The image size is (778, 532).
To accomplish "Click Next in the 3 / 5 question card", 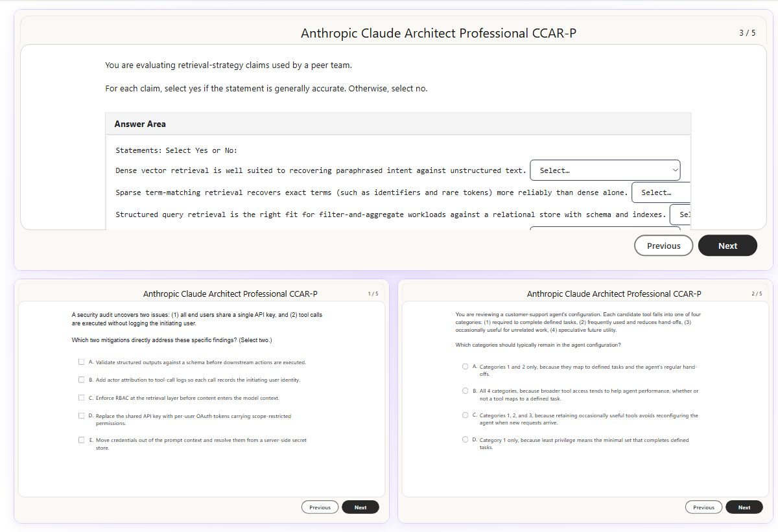I will point(727,246).
